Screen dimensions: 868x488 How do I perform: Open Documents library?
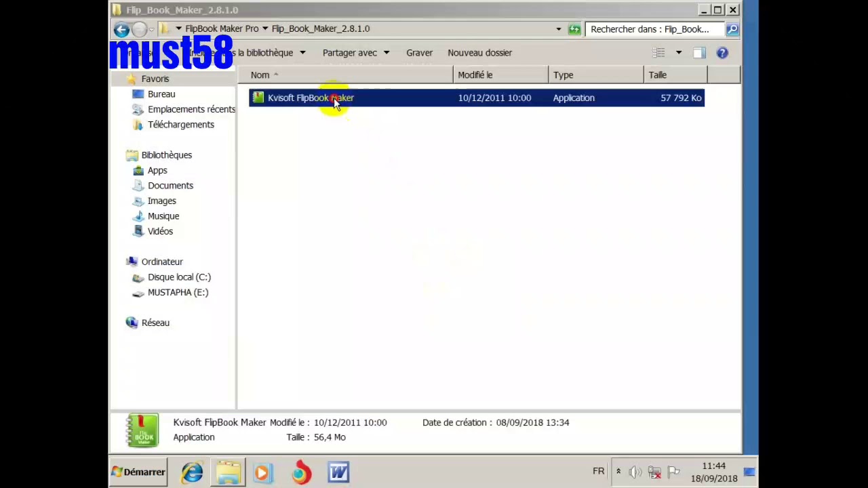[170, 186]
